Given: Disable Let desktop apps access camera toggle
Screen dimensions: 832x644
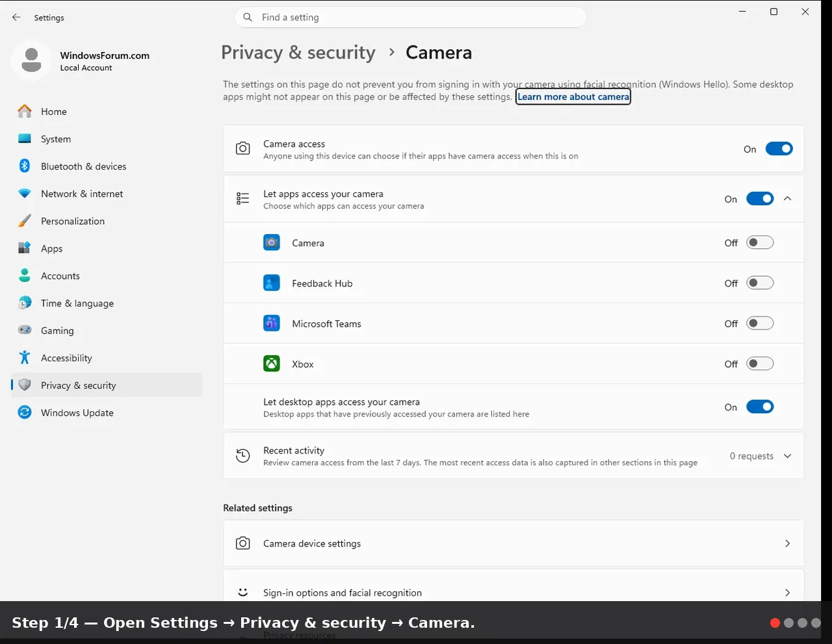Looking at the screenshot, I should [x=760, y=407].
